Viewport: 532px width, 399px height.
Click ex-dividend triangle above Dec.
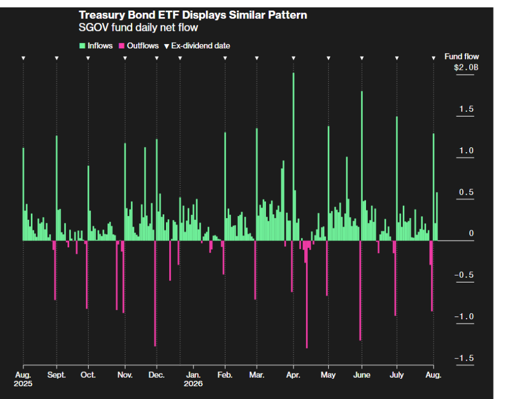[x=157, y=59]
